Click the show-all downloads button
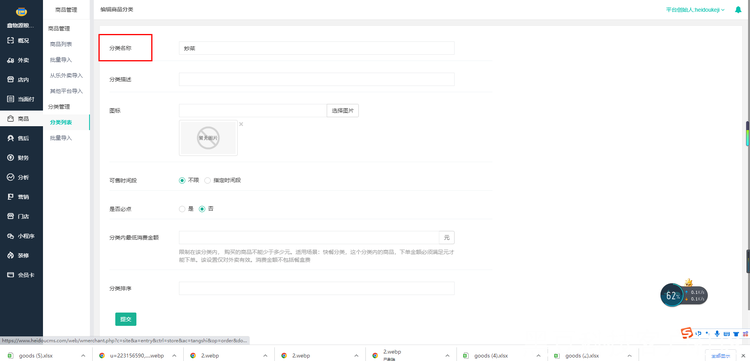Screen dimensions: 750x361 [721, 355]
